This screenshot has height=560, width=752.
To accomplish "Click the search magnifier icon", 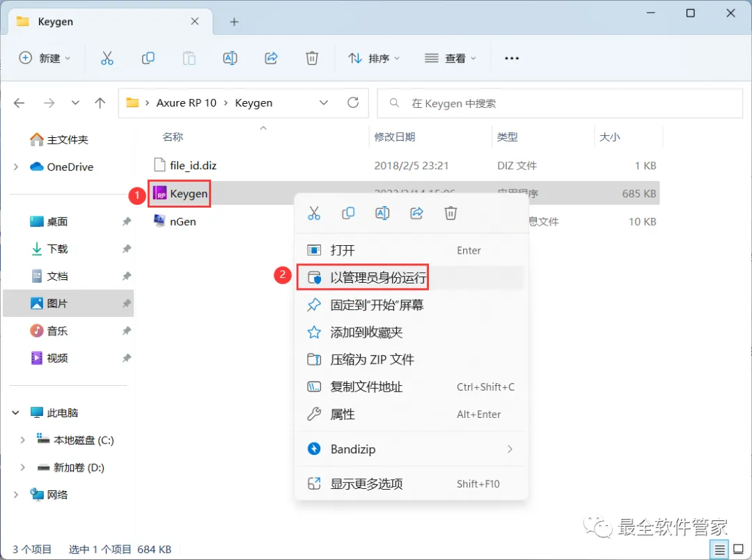I will [x=394, y=102].
